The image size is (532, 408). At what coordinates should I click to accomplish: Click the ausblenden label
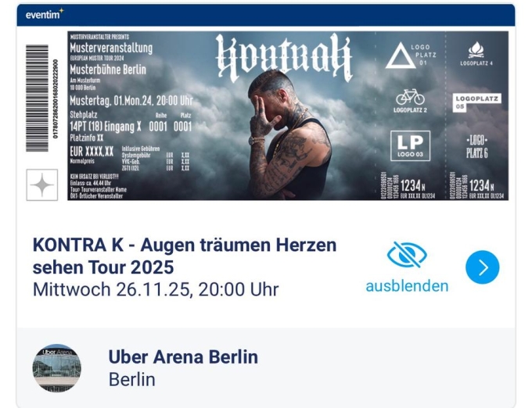pos(407,285)
